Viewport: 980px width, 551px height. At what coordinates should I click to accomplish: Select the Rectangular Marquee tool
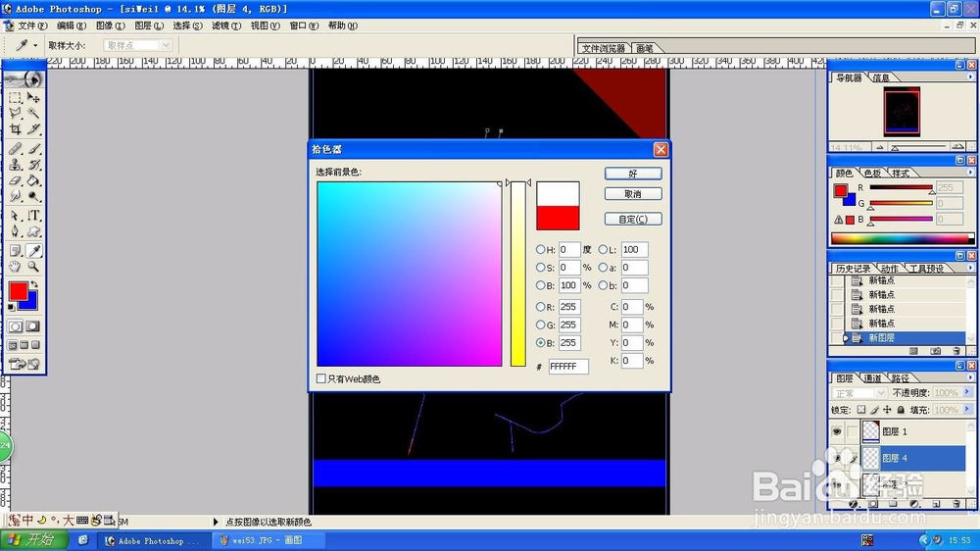click(x=15, y=98)
